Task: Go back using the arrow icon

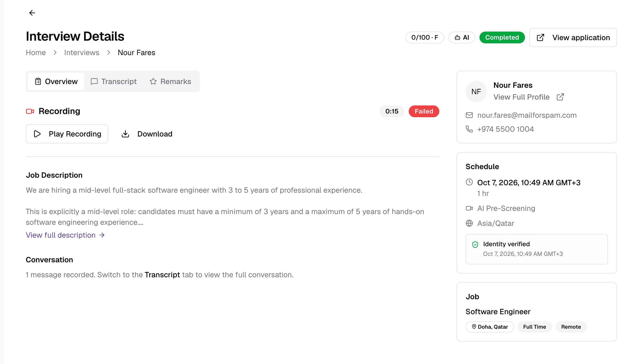Action: coord(32,13)
